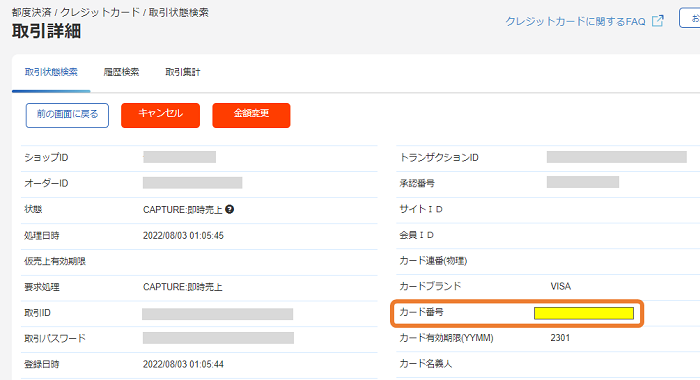
Task: Select the 取引ID label
Action: coord(38,313)
